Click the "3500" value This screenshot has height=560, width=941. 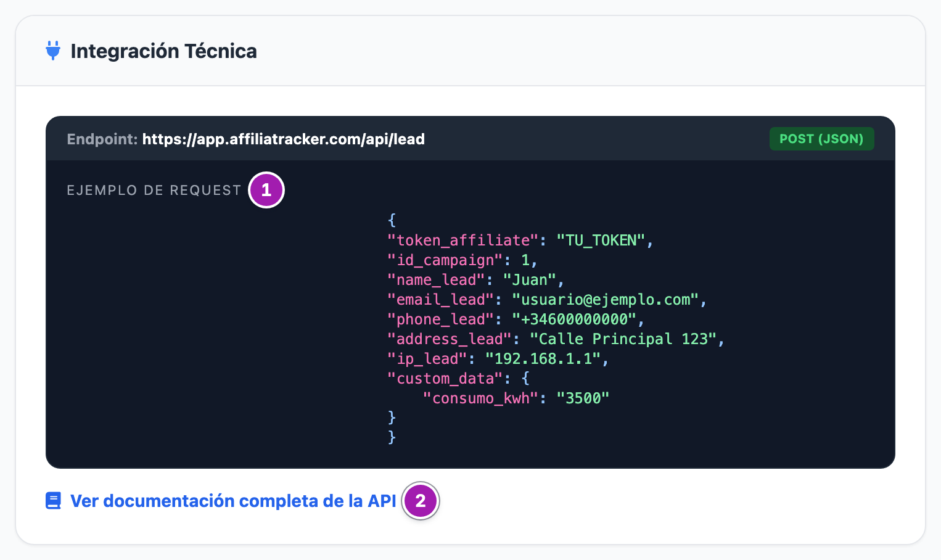(x=583, y=398)
